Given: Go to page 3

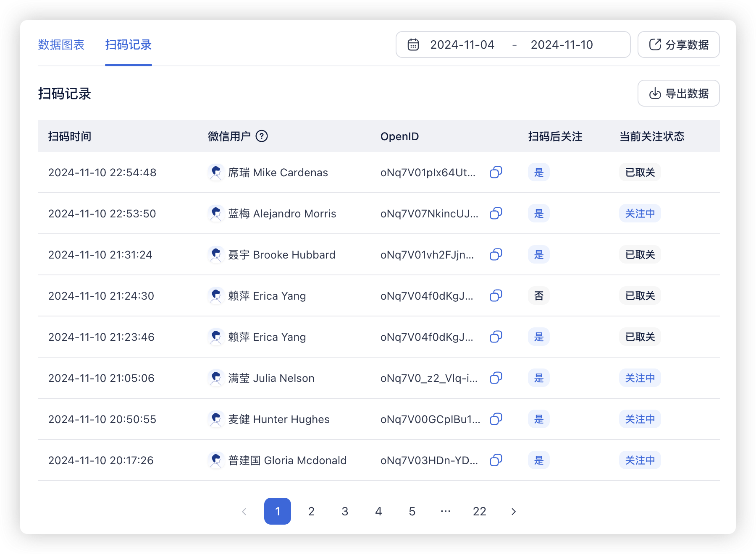Looking at the screenshot, I should coord(345,511).
